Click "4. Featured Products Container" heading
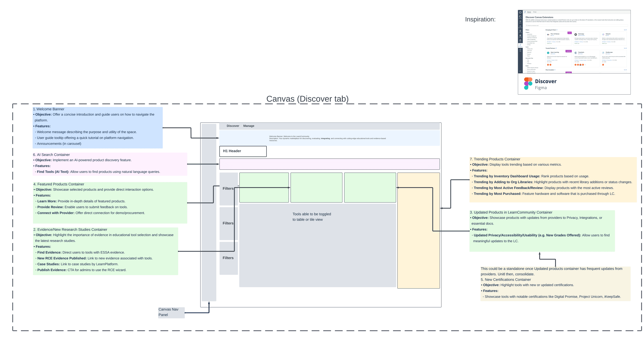 click(59, 184)
